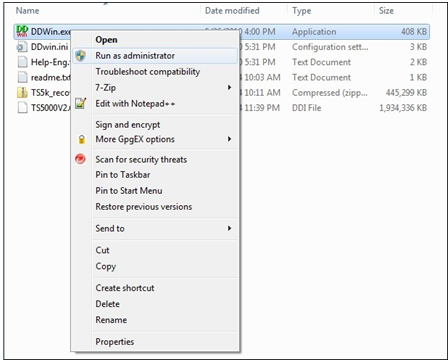448x361 pixels.
Task: Click the Application type cell
Action: pos(314,32)
